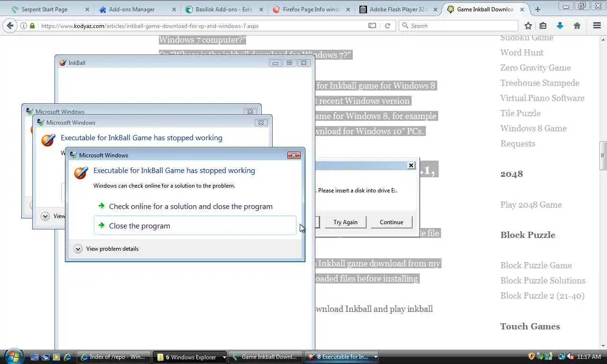607x364 pixels.
Task: Click muted volume tray icon
Action: pos(570,356)
